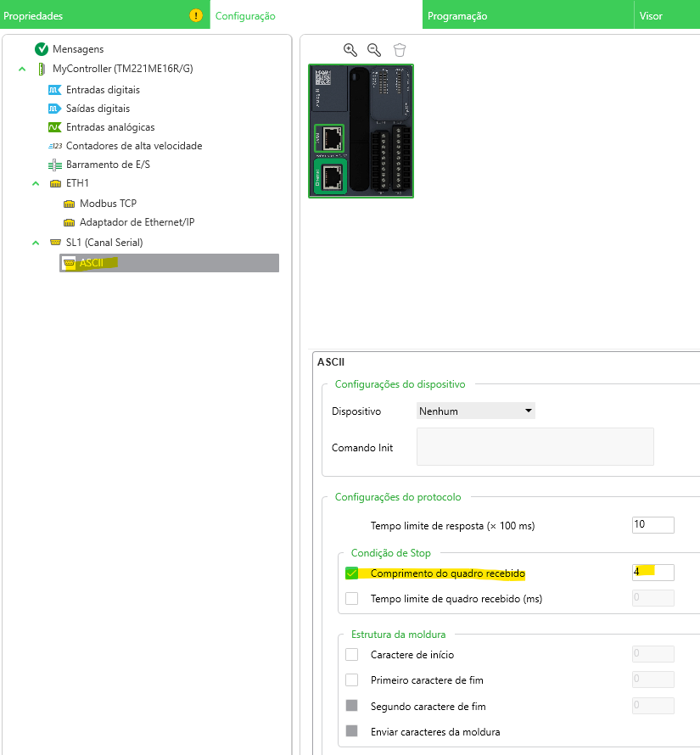Select Entradas analógicas tree item

coord(110,127)
